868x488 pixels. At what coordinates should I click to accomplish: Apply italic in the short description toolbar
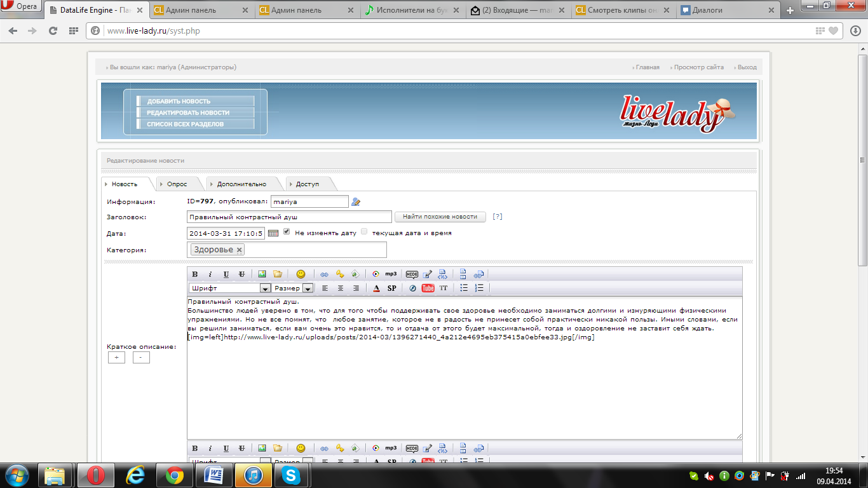[x=210, y=274]
